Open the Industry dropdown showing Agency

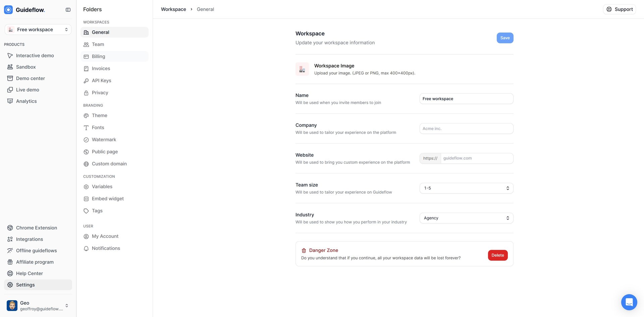(466, 218)
